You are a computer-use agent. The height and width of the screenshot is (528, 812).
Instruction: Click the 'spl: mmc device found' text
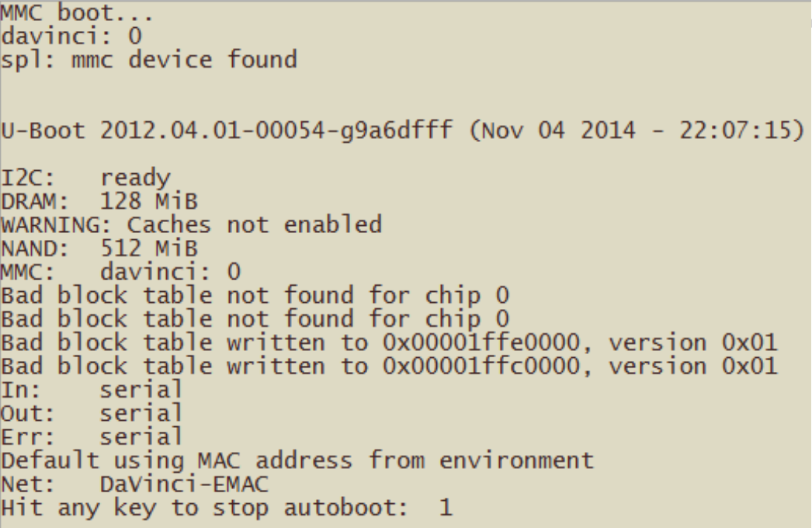click(149, 60)
